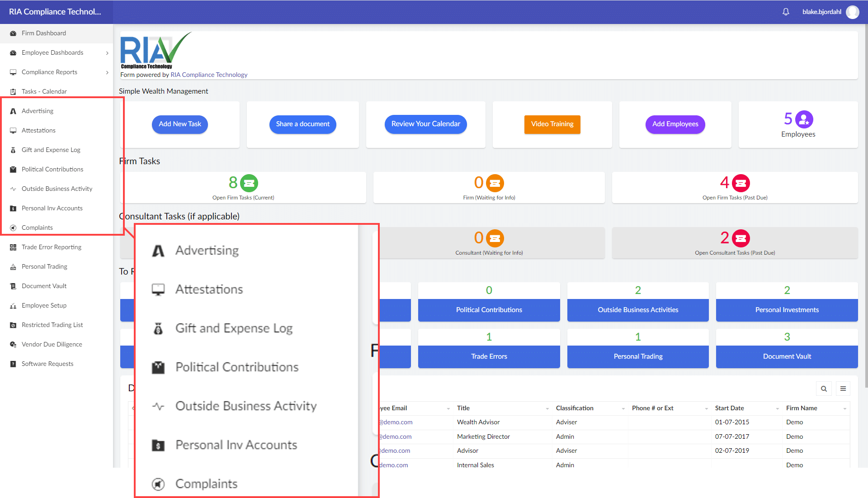The image size is (868, 498).
Task: Open the table column menu icon
Action: pyautogui.click(x=843, y=389)
